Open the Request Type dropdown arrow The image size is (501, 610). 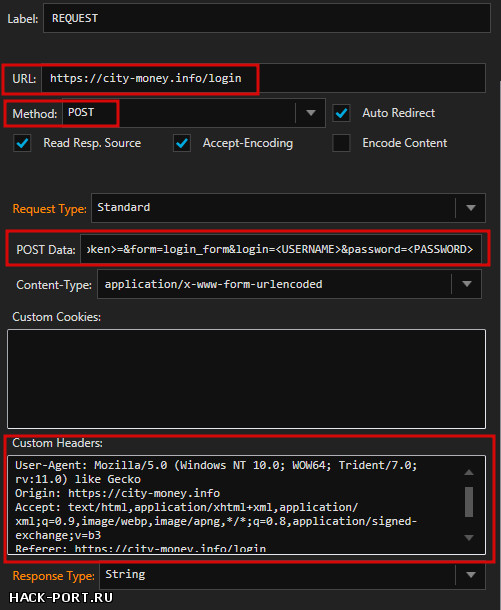[x=470, y=208]
